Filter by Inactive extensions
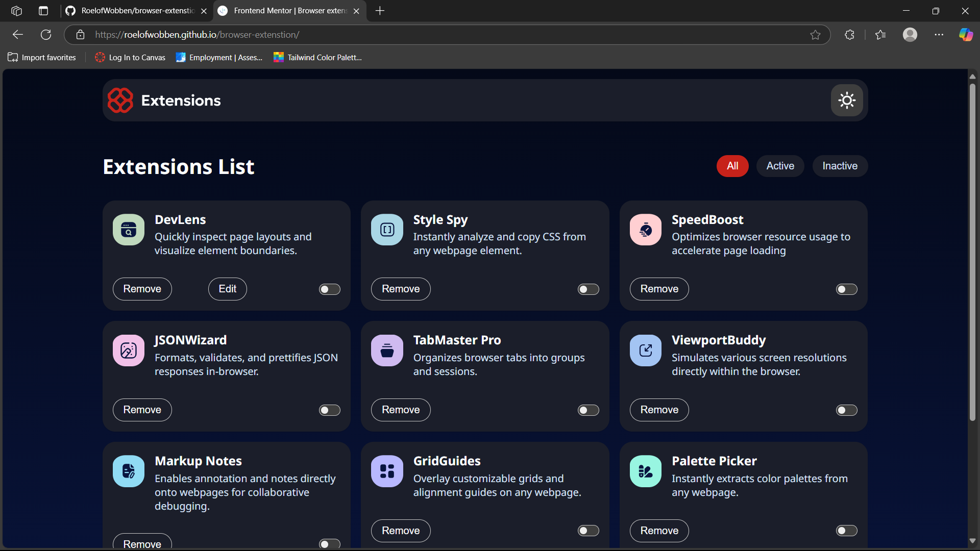Image resolution: width=980 pixels, height=551 pixels. click(840, 166)
